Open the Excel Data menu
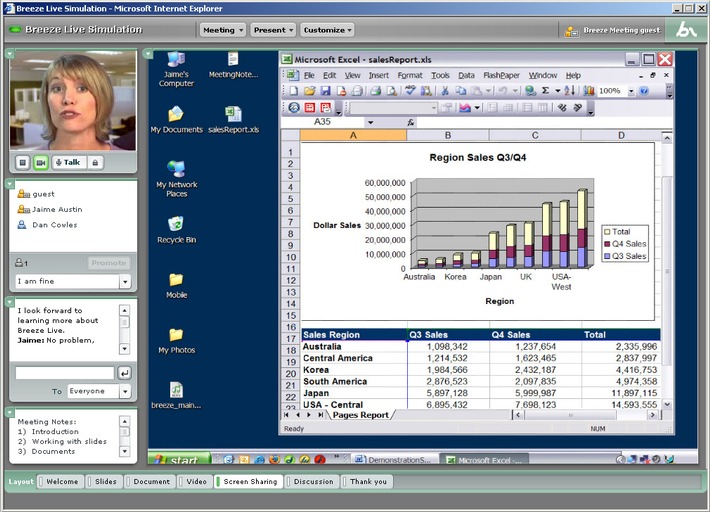The height and width of the screenshot is (512, 710). (x=466, y=76)
